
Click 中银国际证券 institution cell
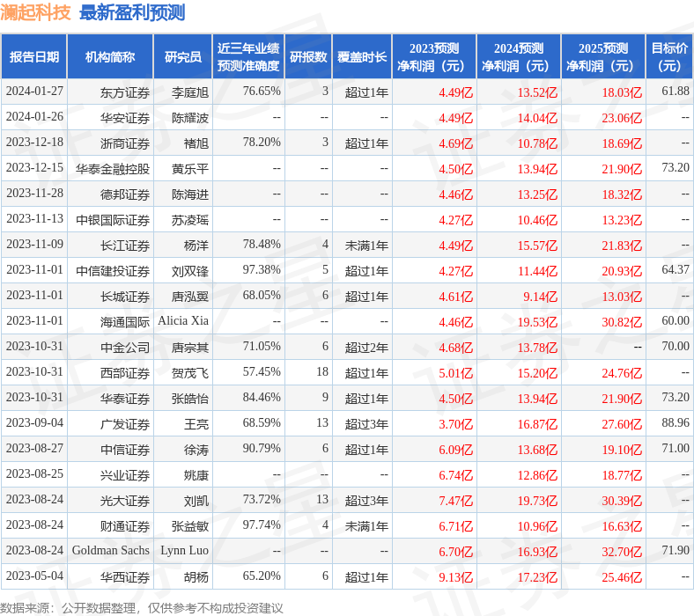(113, 220)
